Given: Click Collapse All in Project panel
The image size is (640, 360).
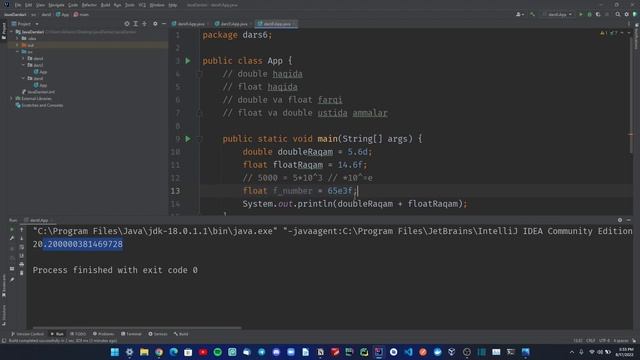Looking at the screenshot, I should point(144,24).
